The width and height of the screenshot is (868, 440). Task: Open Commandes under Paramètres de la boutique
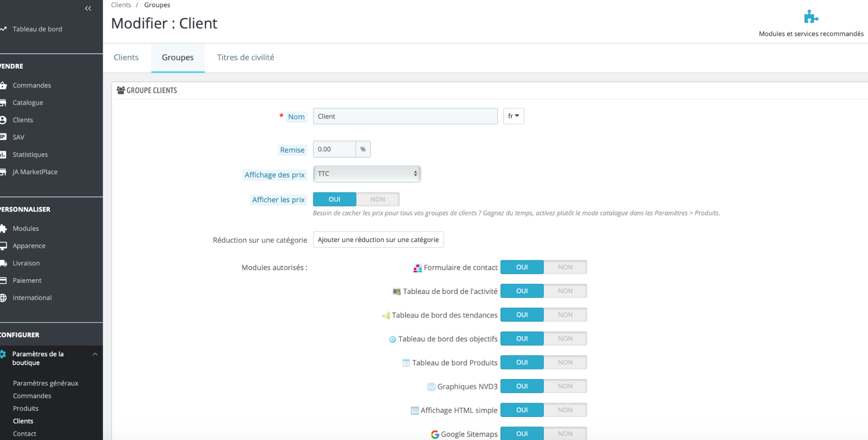coord(32,396)
